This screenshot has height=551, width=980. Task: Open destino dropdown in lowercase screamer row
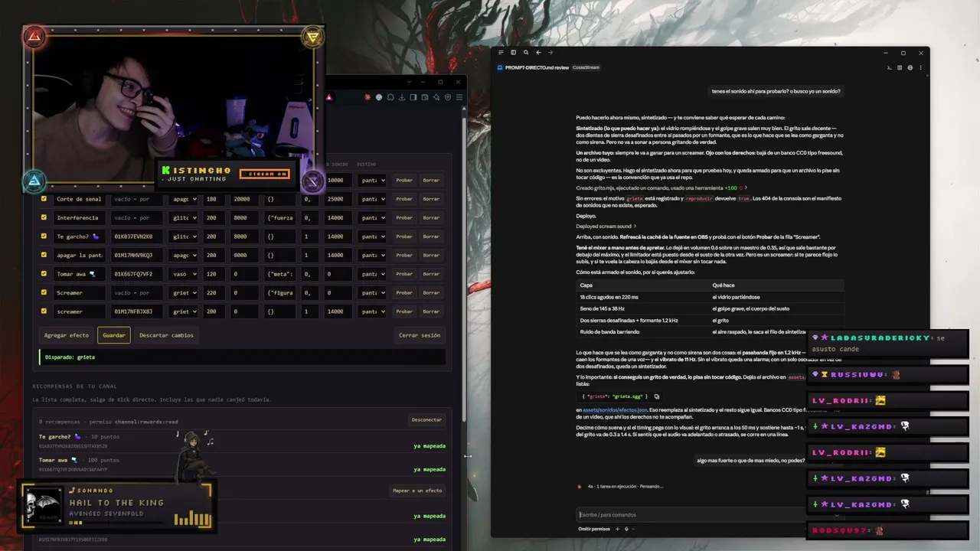pyautogui.click(x=373, y=311)
